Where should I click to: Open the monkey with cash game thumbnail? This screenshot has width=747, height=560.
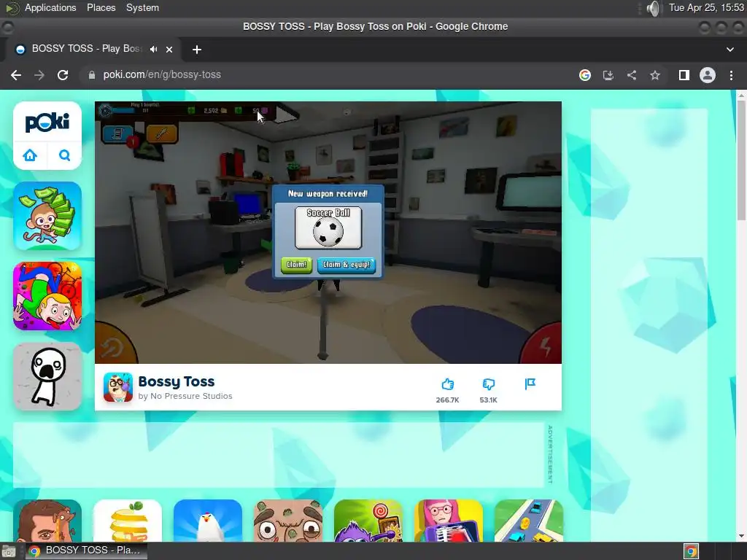(x=47, y=216)
